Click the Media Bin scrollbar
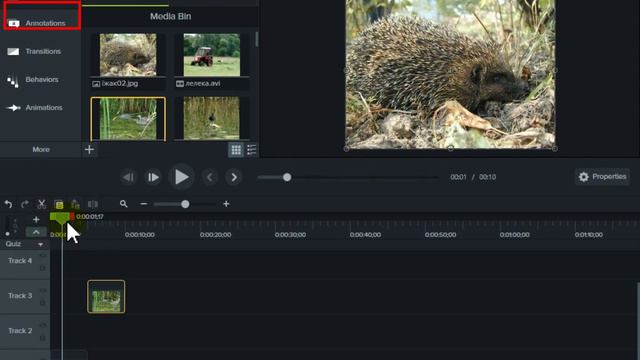The image size is (640, 360). pos(257,40)
